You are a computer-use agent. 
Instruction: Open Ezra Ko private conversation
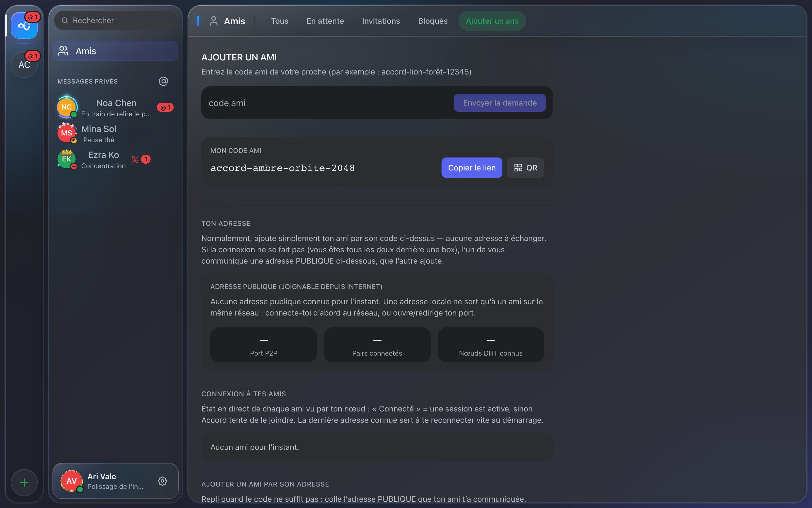point(115,159)
